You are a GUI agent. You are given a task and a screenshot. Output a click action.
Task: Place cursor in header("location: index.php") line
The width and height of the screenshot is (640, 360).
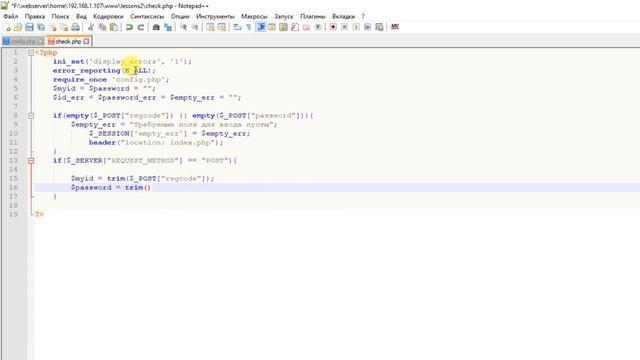[x=156, y=142]
